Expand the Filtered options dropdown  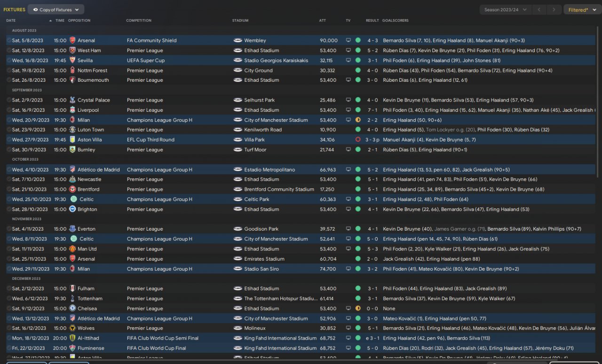click(581, 9)
